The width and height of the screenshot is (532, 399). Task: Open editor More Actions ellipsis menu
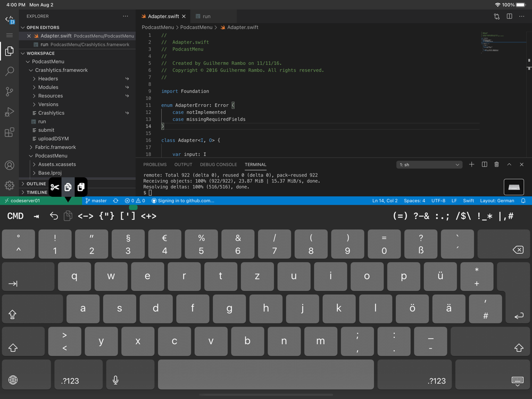[522, 16]
